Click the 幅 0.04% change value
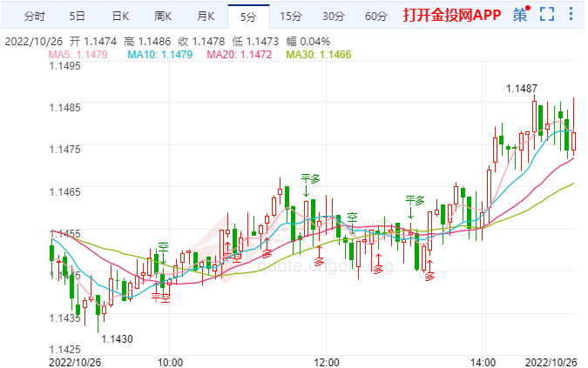 click(x=308, y=41)
